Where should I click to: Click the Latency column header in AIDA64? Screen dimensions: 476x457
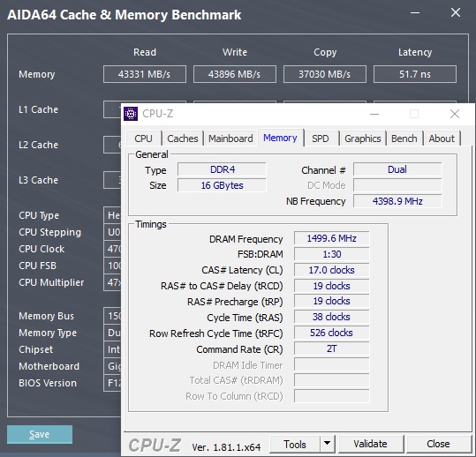click(x=415, y=52)
